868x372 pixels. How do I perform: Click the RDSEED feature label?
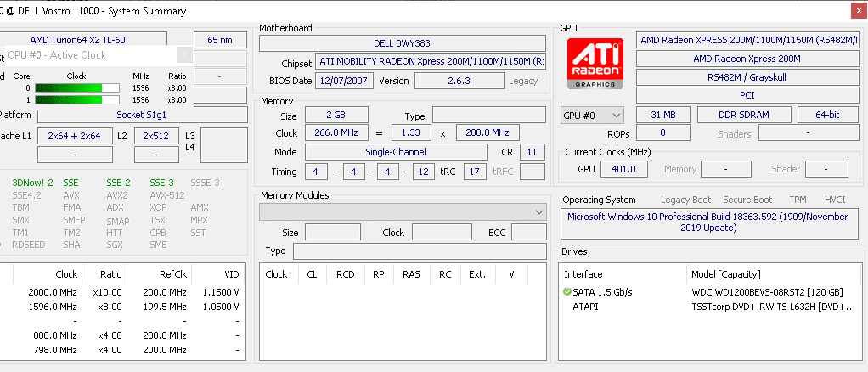29,244
